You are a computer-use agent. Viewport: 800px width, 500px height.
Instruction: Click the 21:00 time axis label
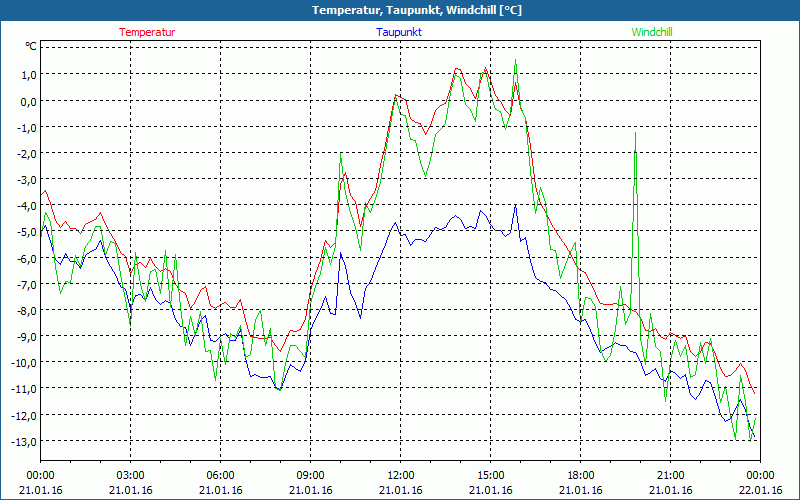(x=670, y=476)
